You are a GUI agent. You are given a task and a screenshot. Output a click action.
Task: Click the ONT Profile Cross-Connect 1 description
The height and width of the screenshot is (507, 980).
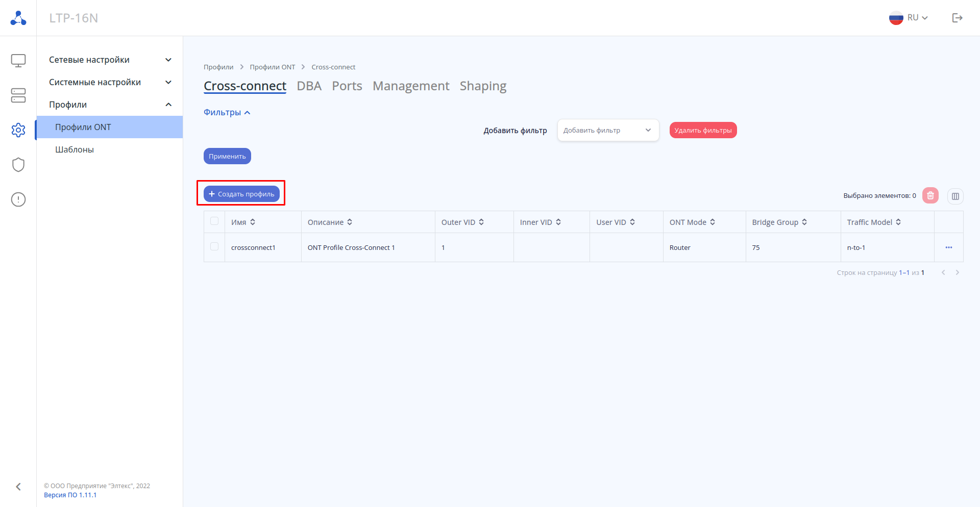[x=351, y=247]
